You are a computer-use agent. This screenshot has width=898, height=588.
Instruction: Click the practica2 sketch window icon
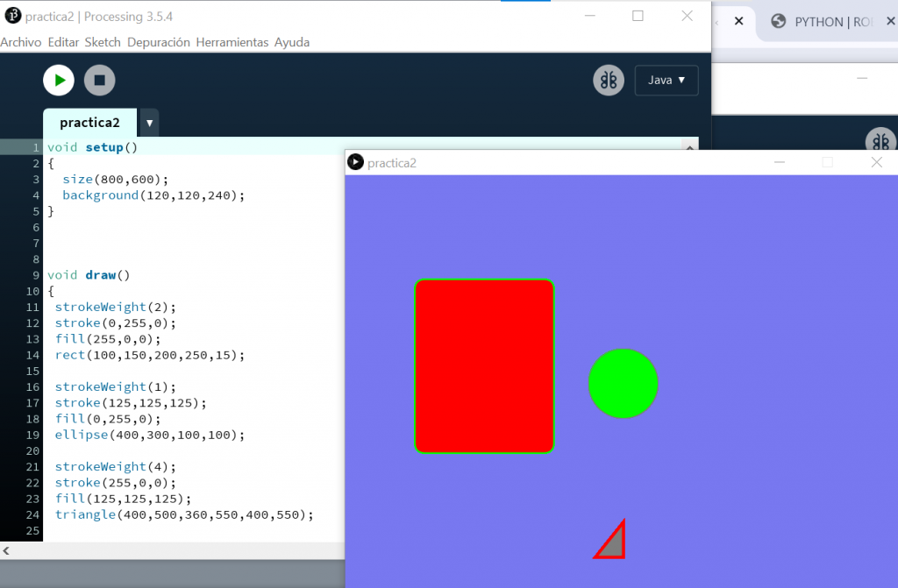pyautogui.click(x=355, y=162)
